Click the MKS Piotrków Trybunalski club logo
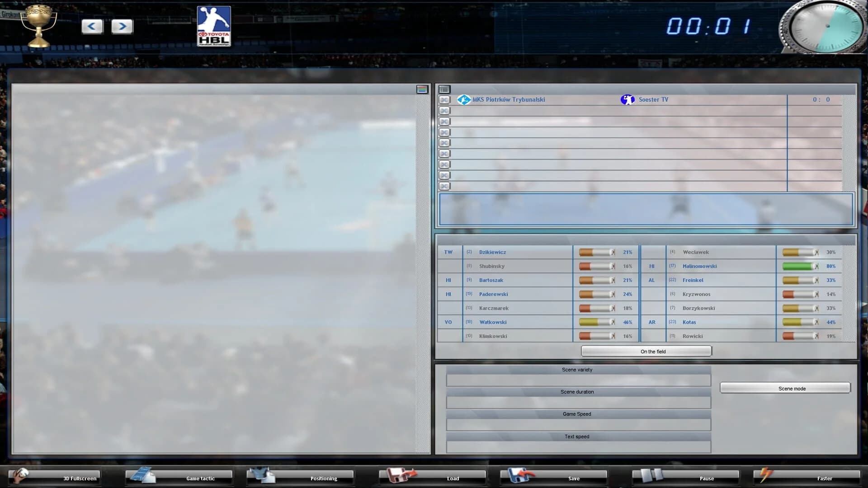This screenshot has height=488, width=868. pyautogui.click(x=464, y=99)
